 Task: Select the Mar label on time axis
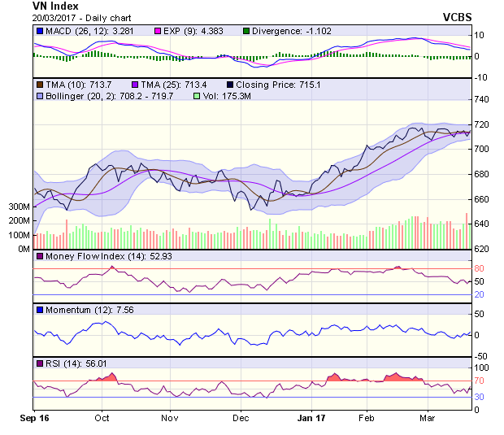[x=428, y=418]
